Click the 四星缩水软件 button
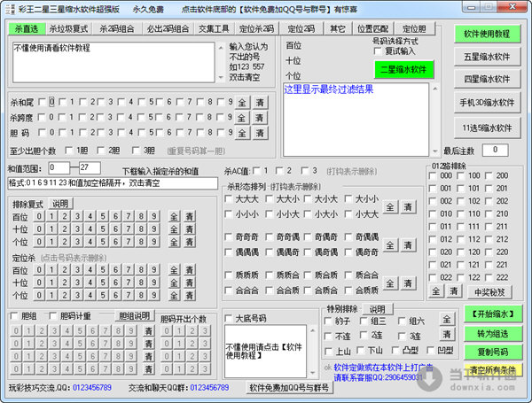532x403 pixels. [487, 79]
